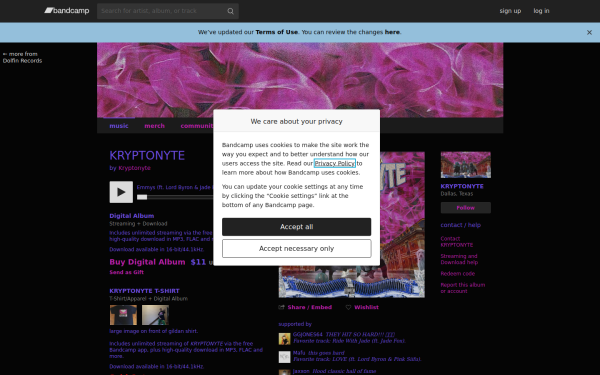Switch to the merch tab
Image resolution: width=600 pixels, height=375 pixels.
click(155, 126)
